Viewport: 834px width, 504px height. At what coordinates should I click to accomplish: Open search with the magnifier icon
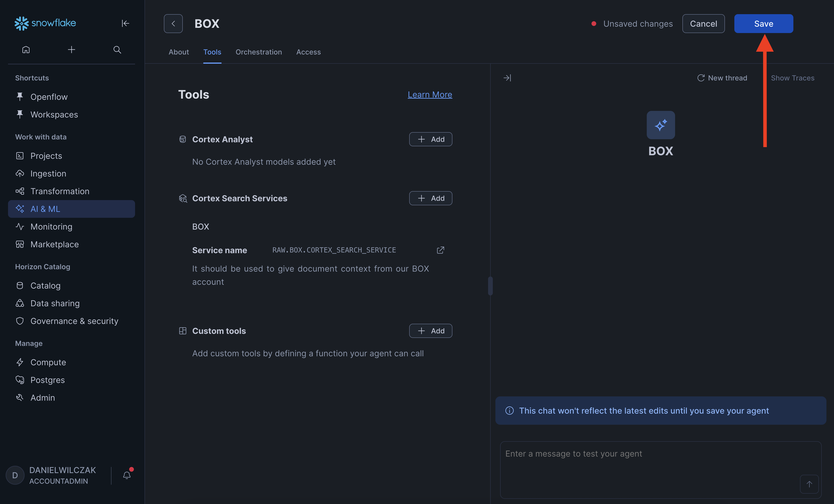[x=117, y=50]
